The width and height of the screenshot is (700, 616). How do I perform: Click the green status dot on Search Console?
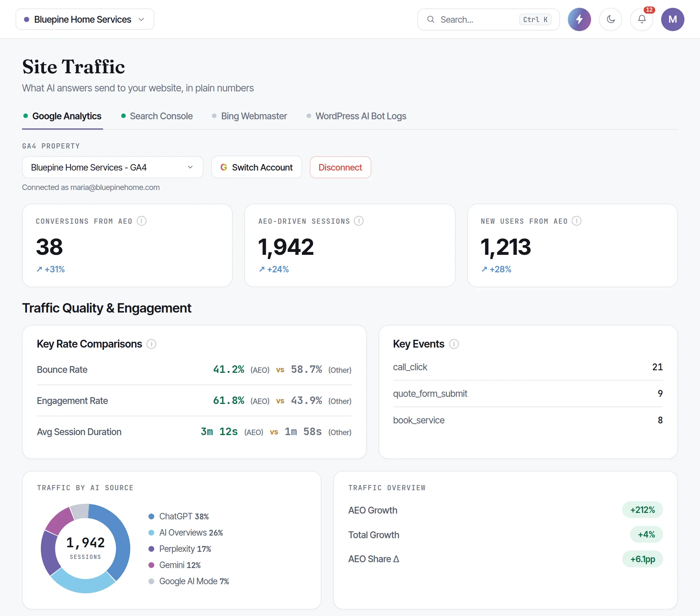click(123, 116)
